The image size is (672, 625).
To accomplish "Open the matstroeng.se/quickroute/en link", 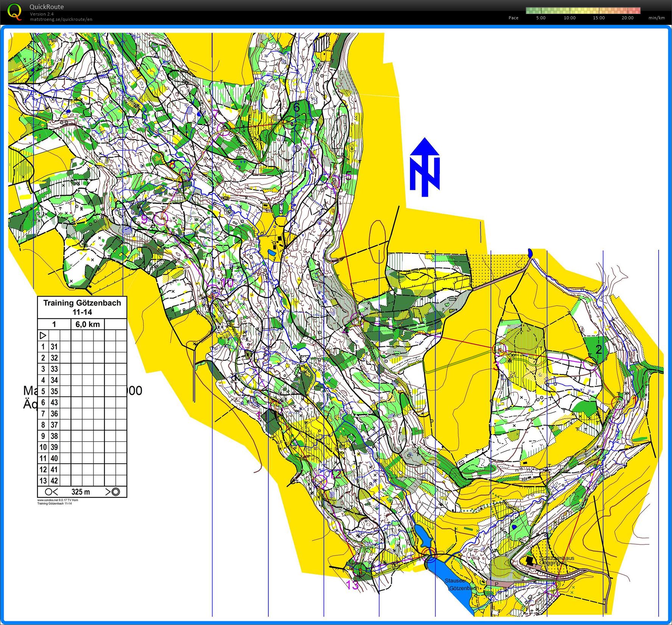I will (61, 19).
